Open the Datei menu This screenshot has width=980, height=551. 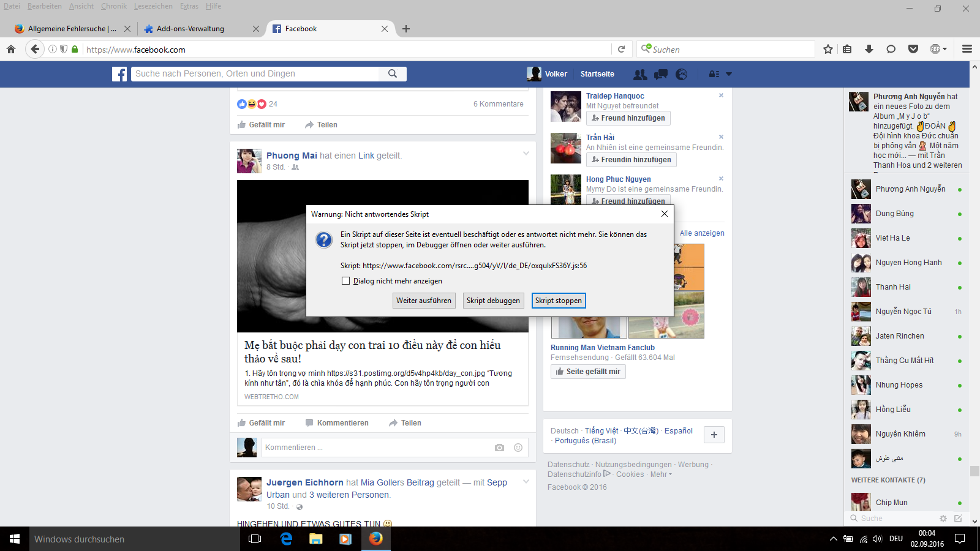(12, 6)
